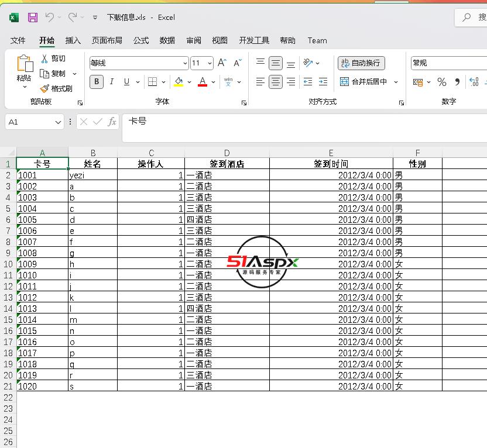Open the font size 11 dropdown
Image resolution: width=487 pixels, height=448 pixels.
click(x=210, y=63)
